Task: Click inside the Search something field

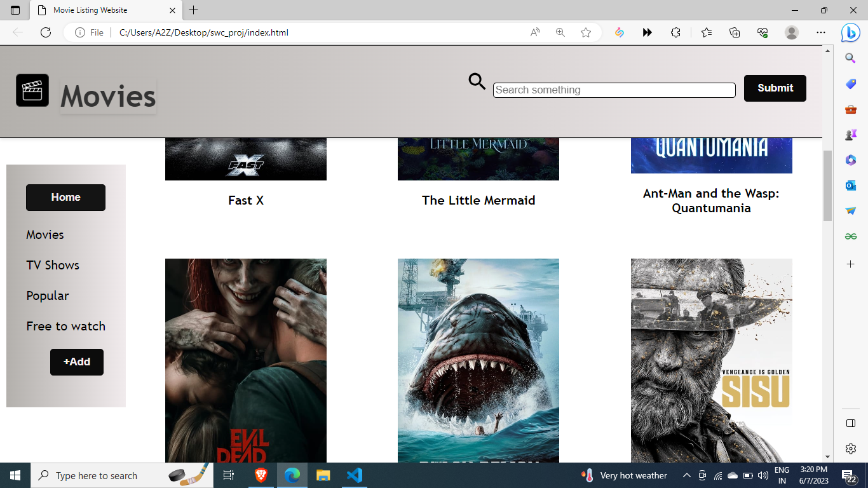Action: pos(614,90)
